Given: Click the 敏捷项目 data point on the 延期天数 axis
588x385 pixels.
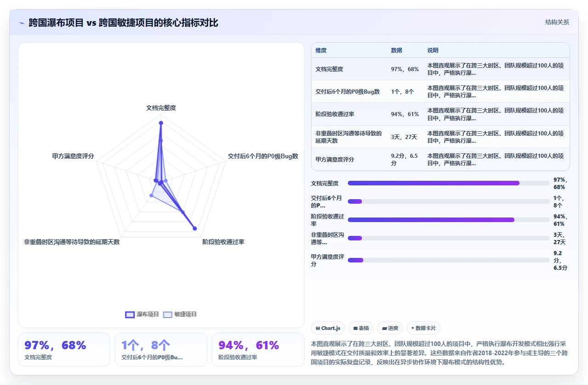Looking at the screenshot, I should point(151,196).
